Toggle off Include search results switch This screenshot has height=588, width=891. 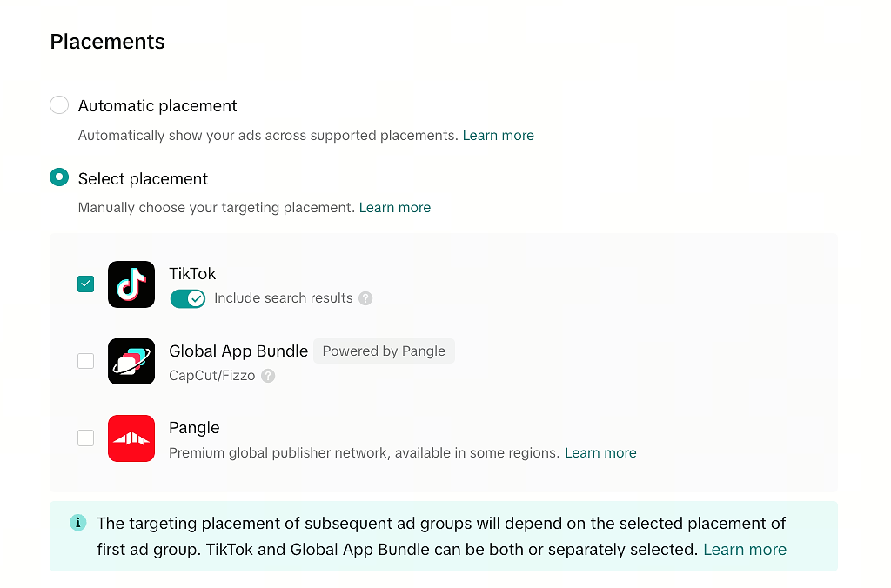tap(188, 298)
